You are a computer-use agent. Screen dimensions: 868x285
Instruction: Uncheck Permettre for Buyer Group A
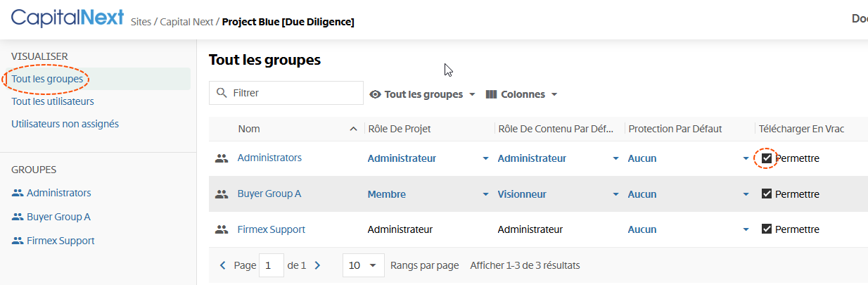767,194
